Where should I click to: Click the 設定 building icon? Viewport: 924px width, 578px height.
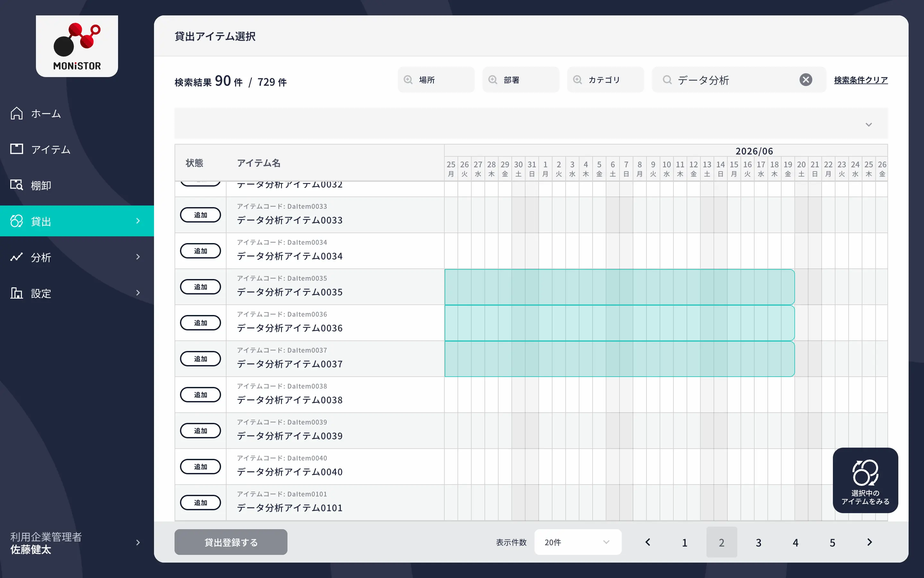[x=16, y=293]
